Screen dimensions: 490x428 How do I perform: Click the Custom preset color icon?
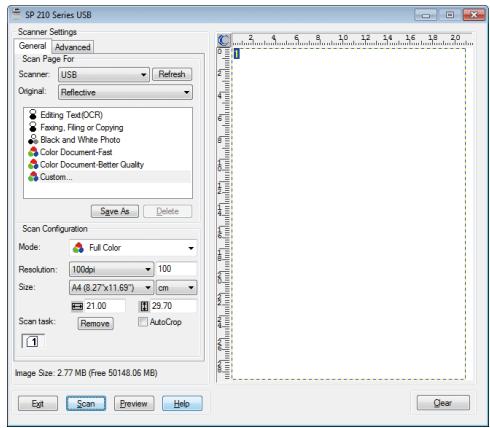(33, 177)
